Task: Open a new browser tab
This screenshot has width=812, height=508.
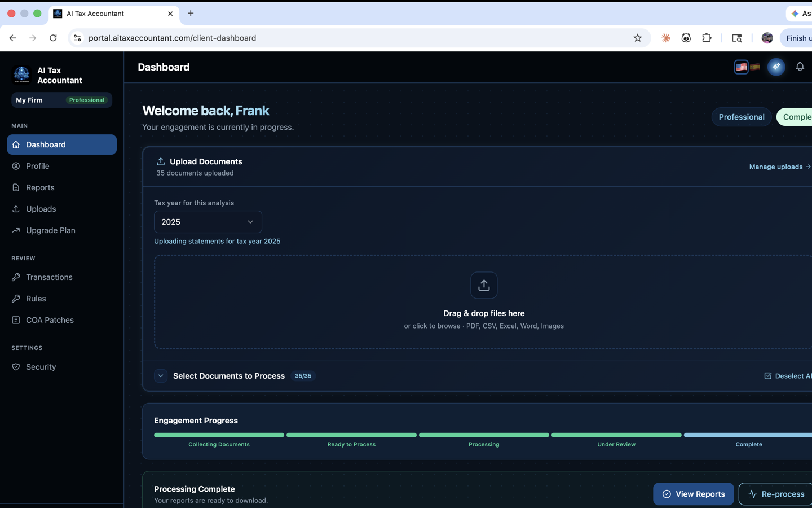Action: (x=191, y=13)
